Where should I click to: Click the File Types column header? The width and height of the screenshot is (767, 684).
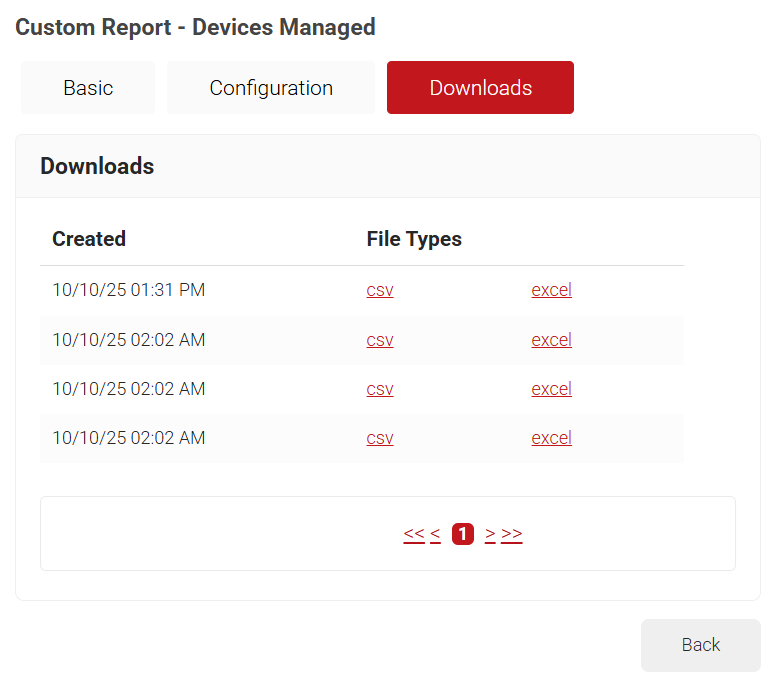coord(414,239)
